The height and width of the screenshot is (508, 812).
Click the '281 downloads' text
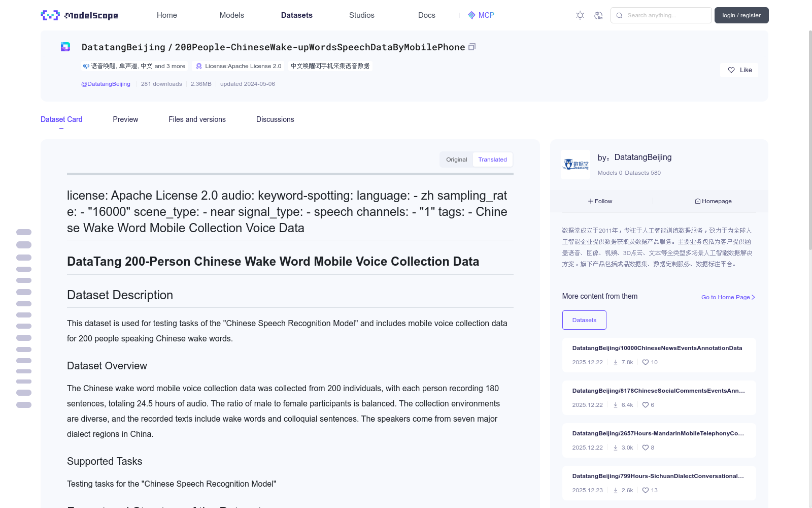click(161, 84)
